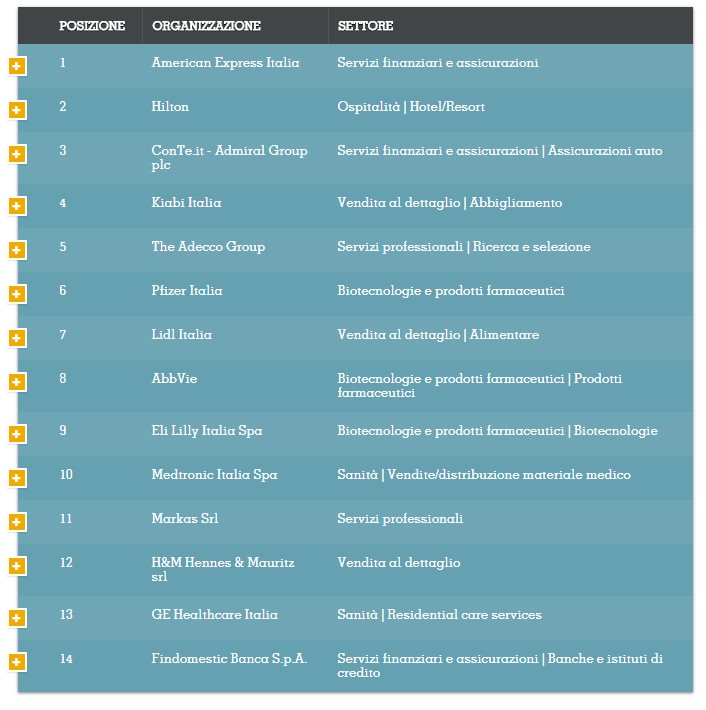The width and height of the screenshot is (706, 710).
Task: Expand the Pfizer Italia row plus icon
Action: coord(17,294)
